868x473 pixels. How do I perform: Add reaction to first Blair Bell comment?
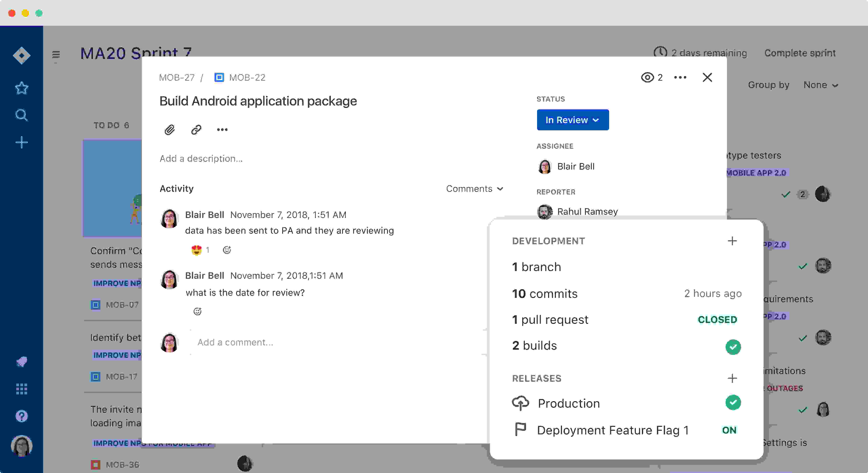pyautogui.click(x=227, y=250)
